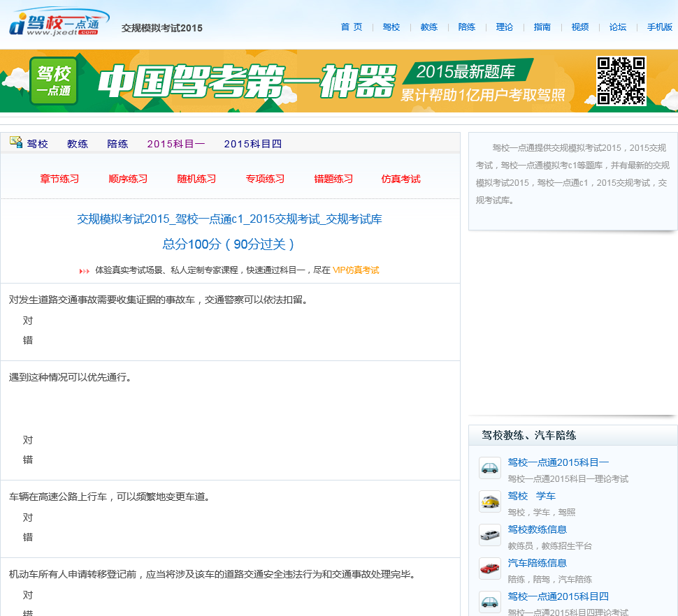
Task: Click the 教练员，教练招生平台 description text
Action: (x=549, y=545)
